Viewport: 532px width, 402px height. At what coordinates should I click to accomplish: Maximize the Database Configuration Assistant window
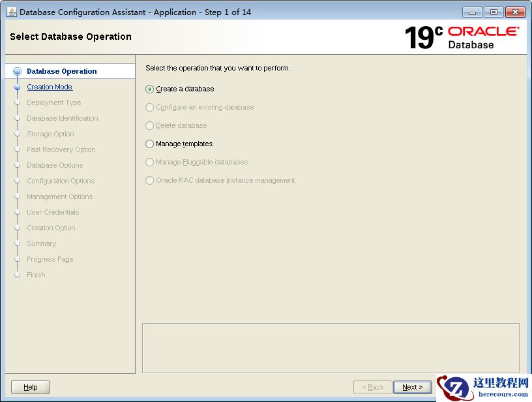coord(494,12)
